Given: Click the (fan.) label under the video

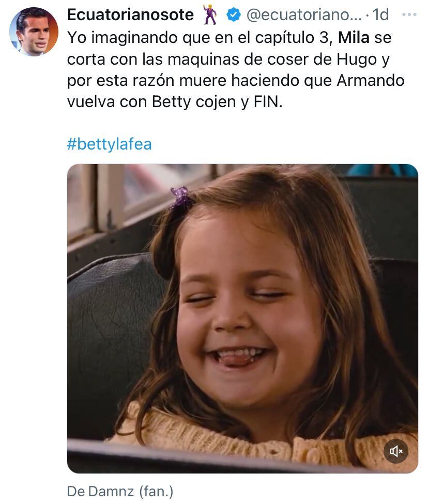Looking at the screenshot, I should click(x=156, y=492).
